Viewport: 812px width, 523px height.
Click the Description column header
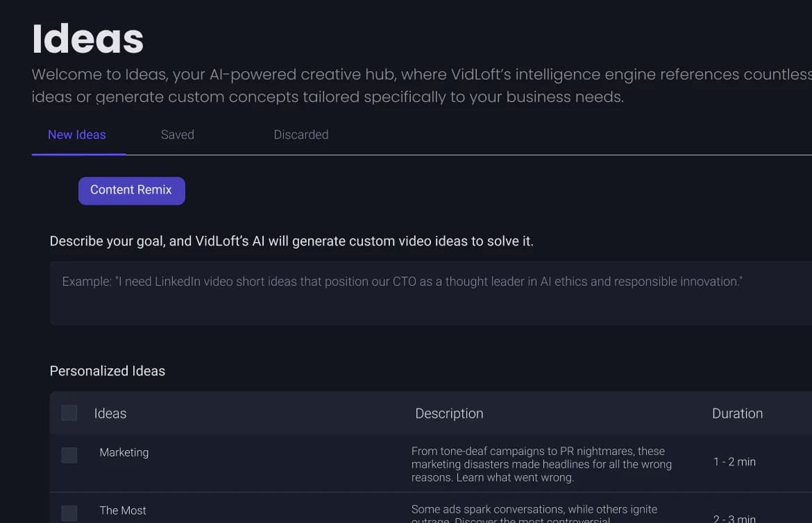(449, 413)
